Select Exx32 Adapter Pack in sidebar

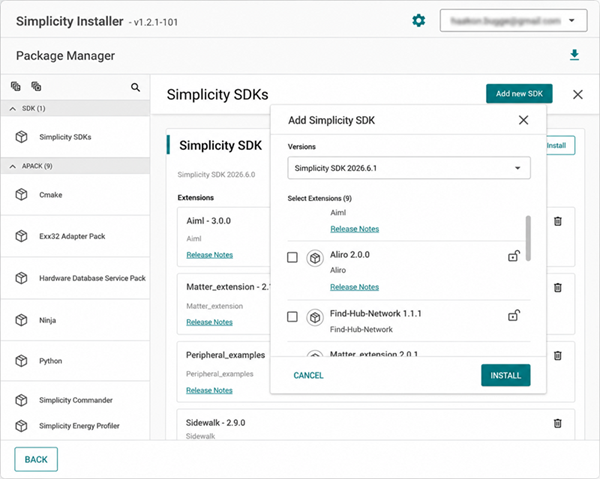(75, 236)
